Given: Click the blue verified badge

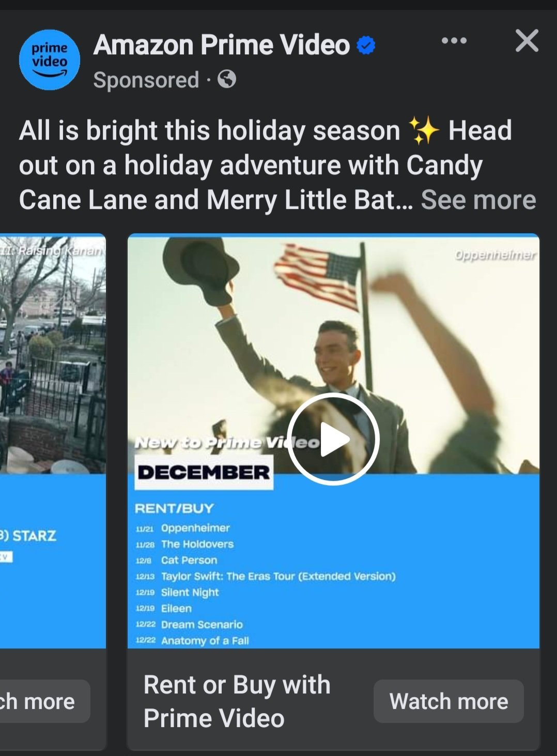Looking at the screenshot, I should (x=366, y=46).
